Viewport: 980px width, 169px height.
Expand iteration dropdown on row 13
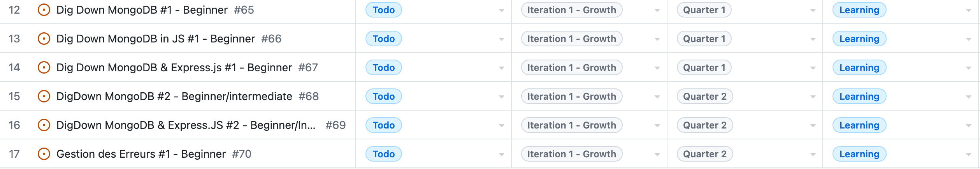(657, 39)
